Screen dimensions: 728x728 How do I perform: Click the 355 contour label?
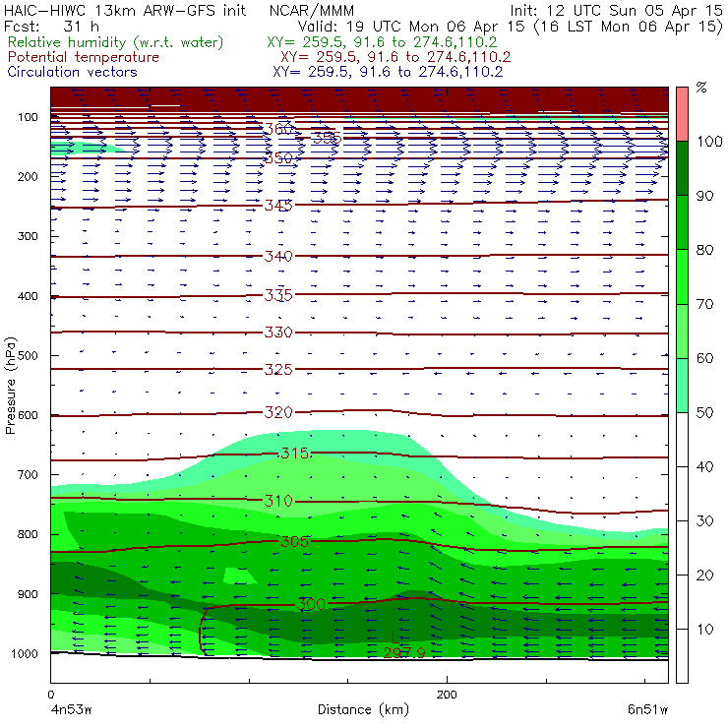coord(327,138)
